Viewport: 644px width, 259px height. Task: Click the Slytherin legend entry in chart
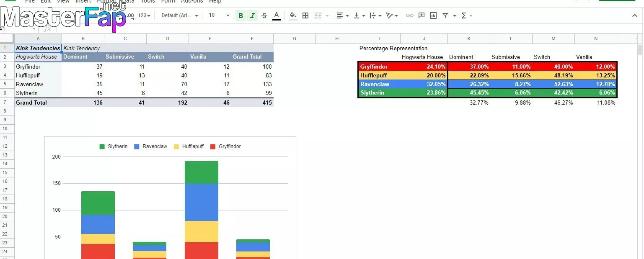pos(114,146)
